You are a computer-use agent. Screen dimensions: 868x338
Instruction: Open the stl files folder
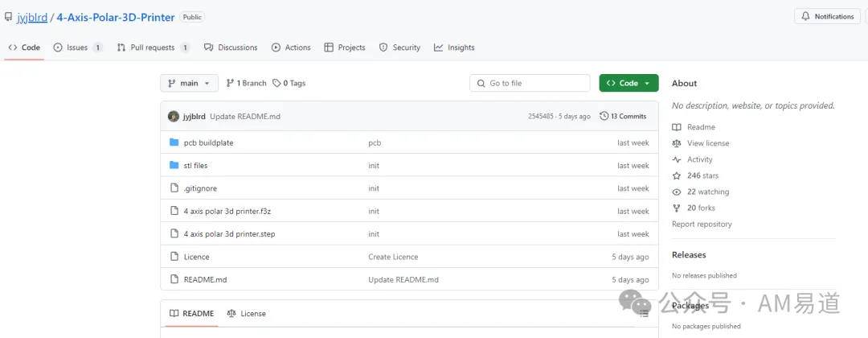click(x=195, y=166)
